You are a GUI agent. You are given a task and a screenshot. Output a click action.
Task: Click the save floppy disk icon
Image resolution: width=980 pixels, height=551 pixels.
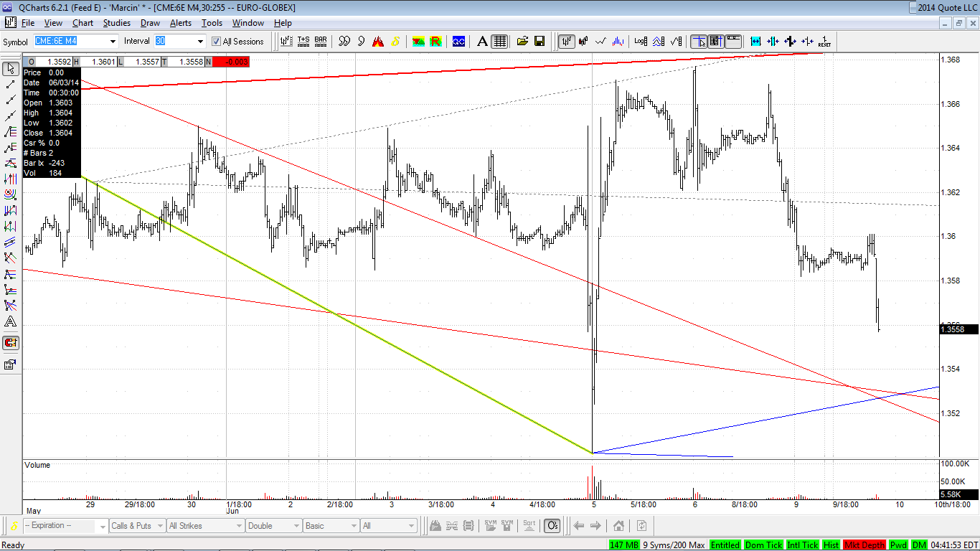(540, 42)
